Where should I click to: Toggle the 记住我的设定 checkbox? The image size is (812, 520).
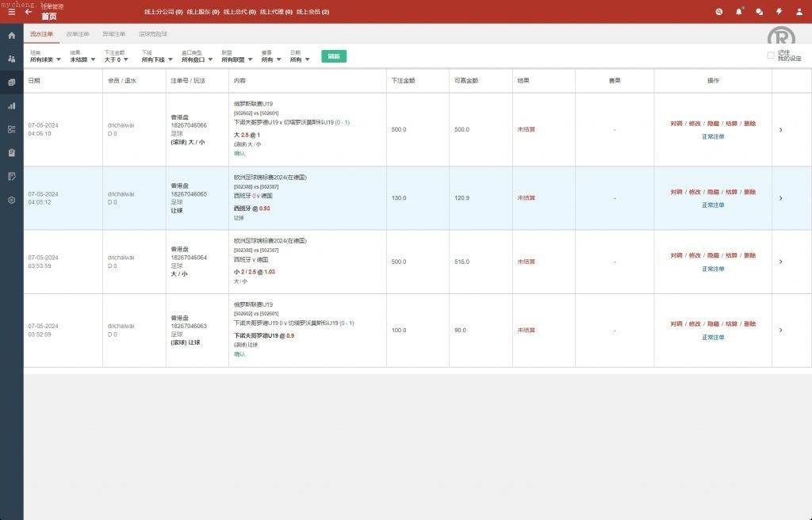[770, 55]
